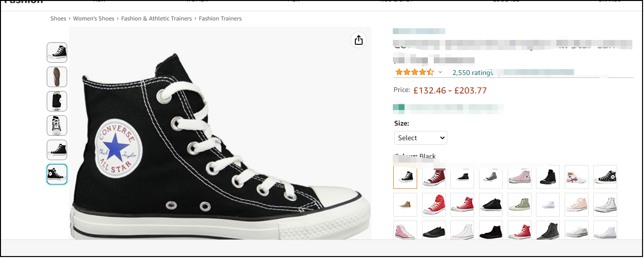Choose the leopard print shoe swatch
644x258 pixels.
tap(405, 205)
